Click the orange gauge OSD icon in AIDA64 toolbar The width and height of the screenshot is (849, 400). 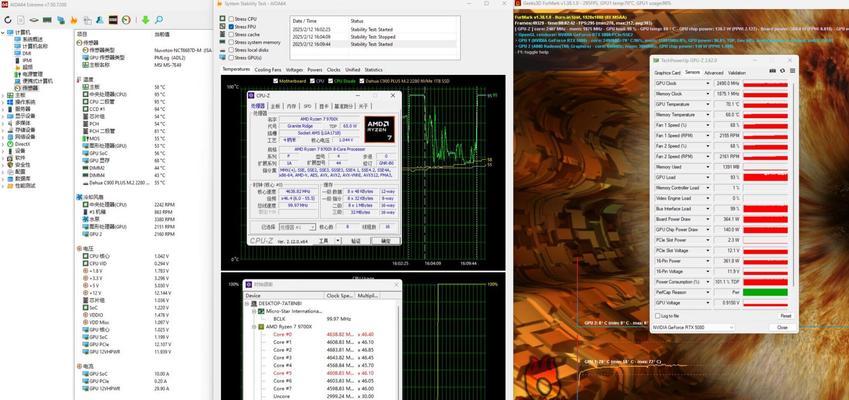coord(126,20)
